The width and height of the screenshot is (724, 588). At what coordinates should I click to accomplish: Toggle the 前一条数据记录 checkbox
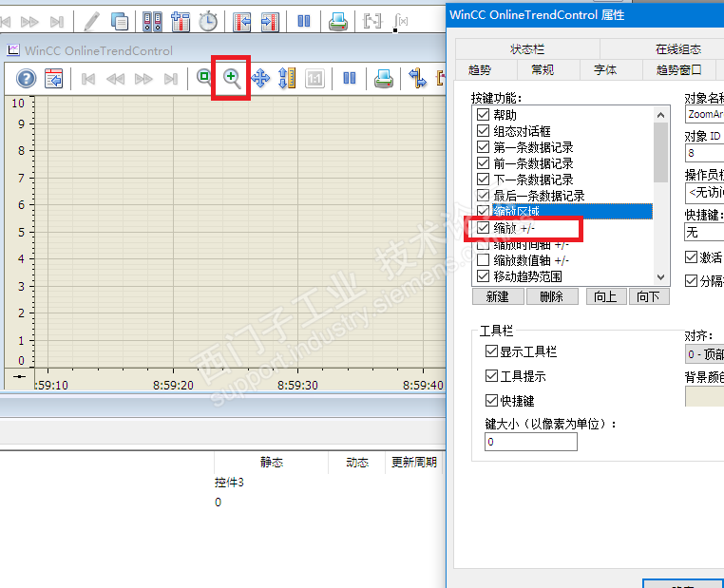(483, 163)
